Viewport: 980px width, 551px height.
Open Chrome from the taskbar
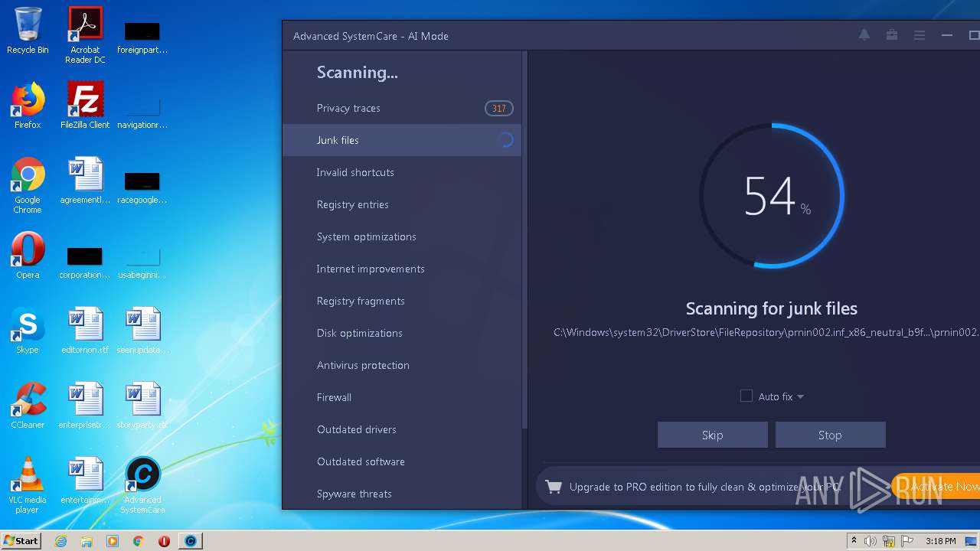pos(139,541)
